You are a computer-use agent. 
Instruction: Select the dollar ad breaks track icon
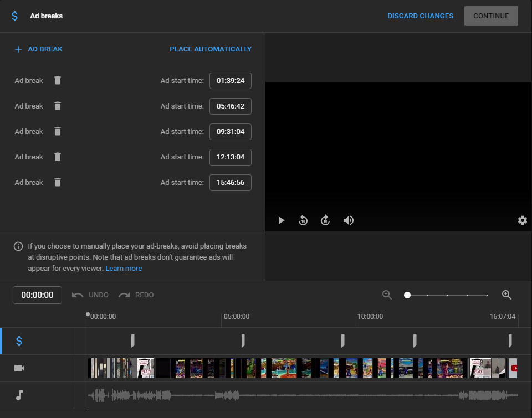click(19, 341)
